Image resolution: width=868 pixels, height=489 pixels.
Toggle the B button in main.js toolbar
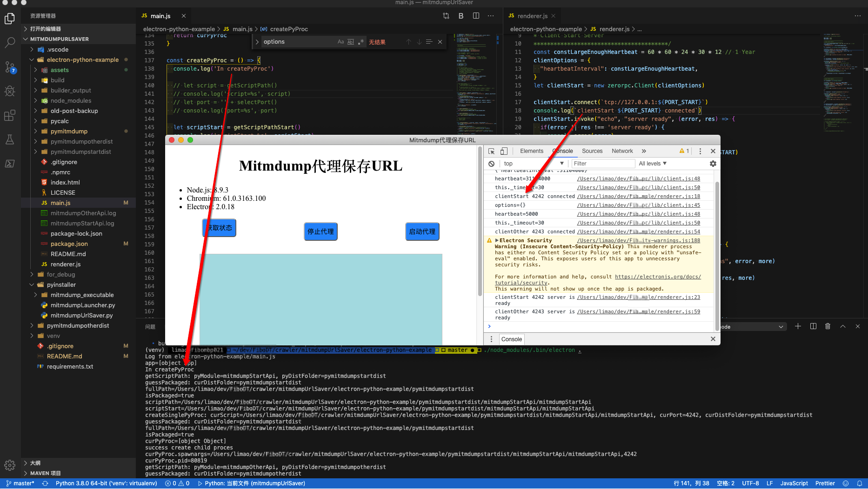coord(461,16)
